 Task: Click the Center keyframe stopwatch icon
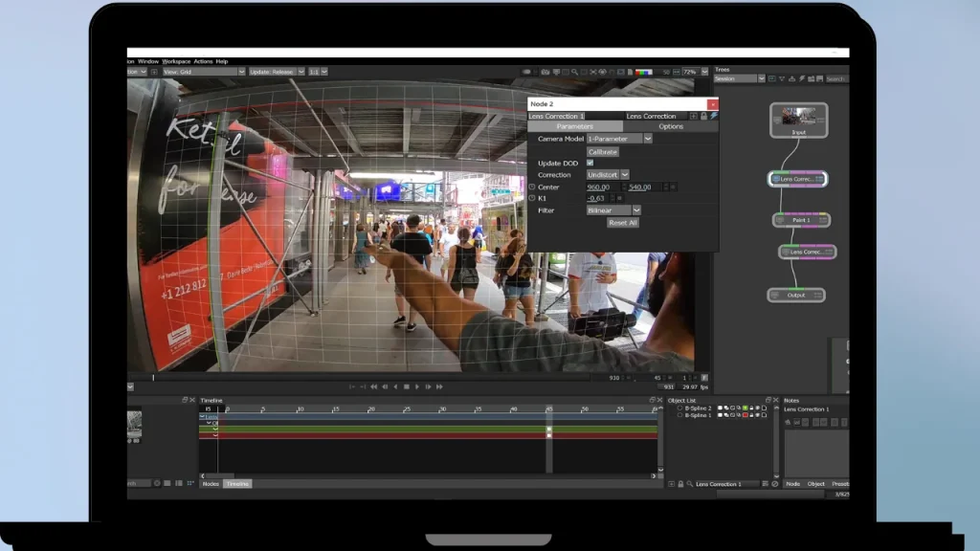[532, 187]
